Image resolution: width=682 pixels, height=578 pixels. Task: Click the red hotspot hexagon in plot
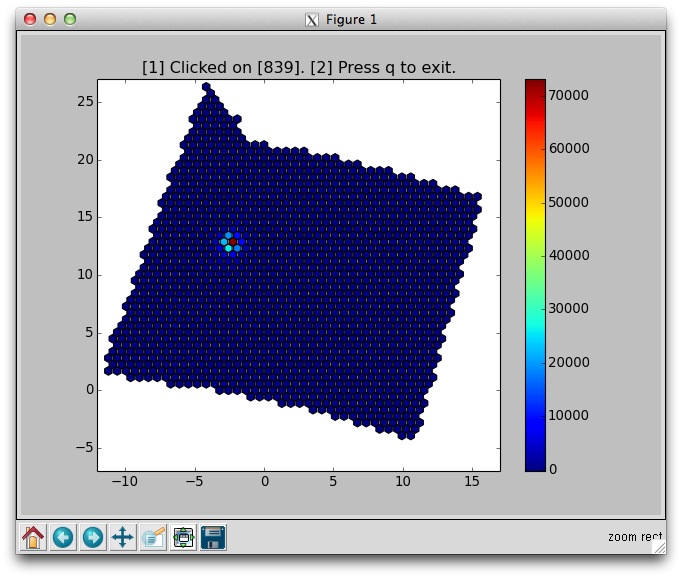[232, 241]
